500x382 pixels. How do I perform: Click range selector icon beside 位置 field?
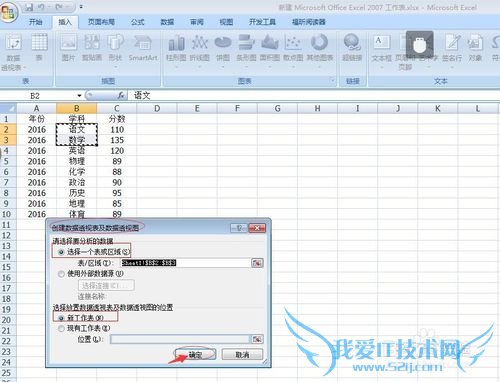257,339
